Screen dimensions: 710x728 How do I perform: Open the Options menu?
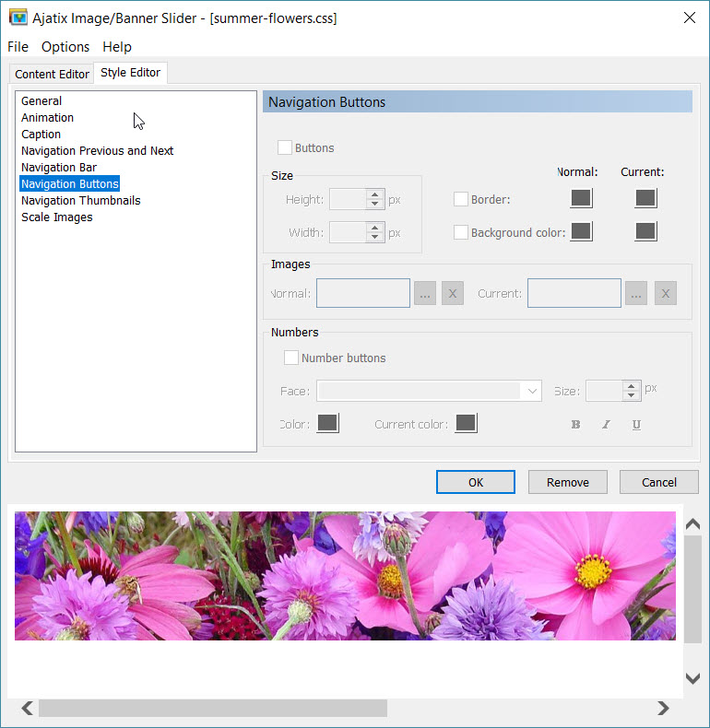point(65,47)
